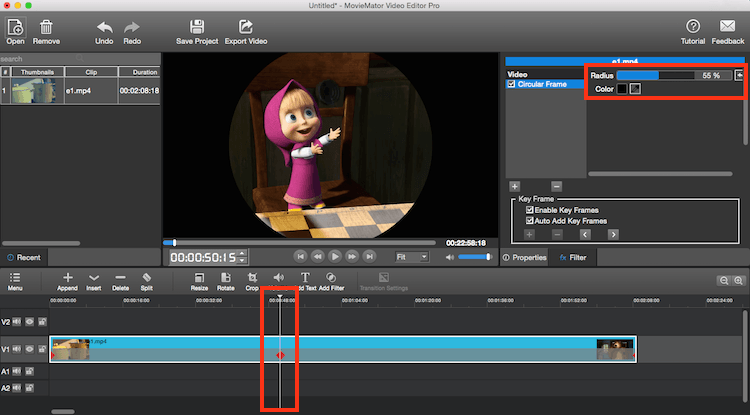Add a filter with Add Filter

tap(331, 282)
